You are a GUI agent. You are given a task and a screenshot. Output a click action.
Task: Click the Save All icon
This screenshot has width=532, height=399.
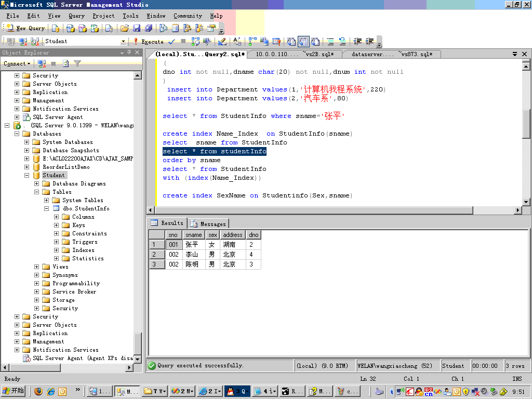[148, 28]
